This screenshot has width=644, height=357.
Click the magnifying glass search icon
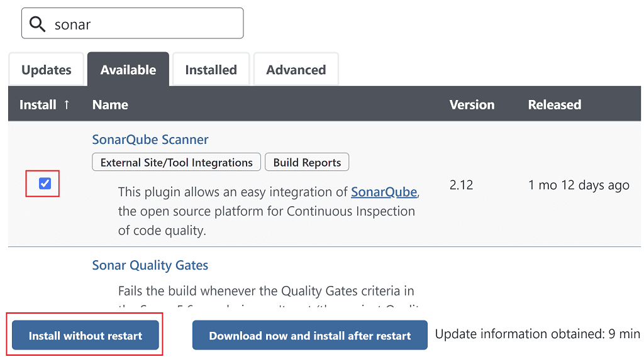(38, 24)
